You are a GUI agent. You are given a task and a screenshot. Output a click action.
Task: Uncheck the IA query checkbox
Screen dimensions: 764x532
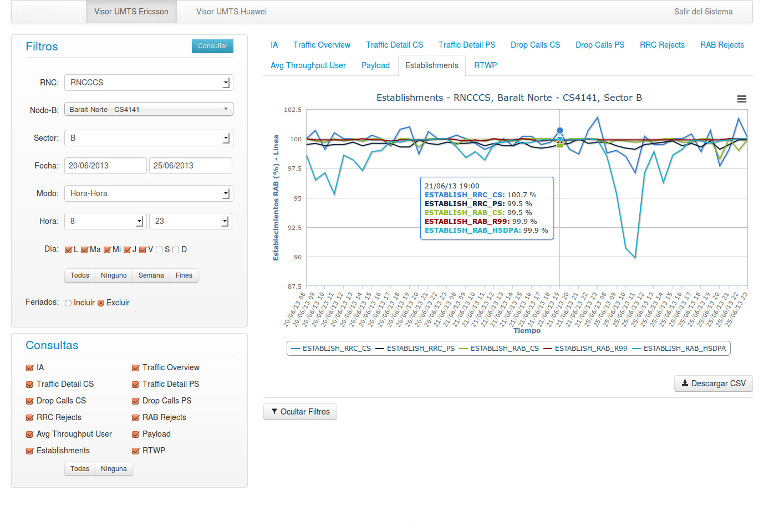coord(29,368)
